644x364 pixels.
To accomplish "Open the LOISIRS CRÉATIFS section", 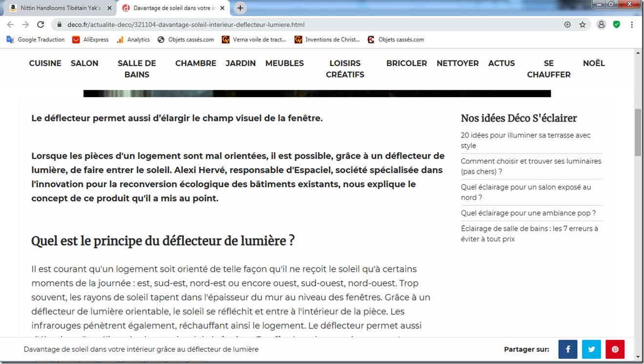I will click(345, 69).
